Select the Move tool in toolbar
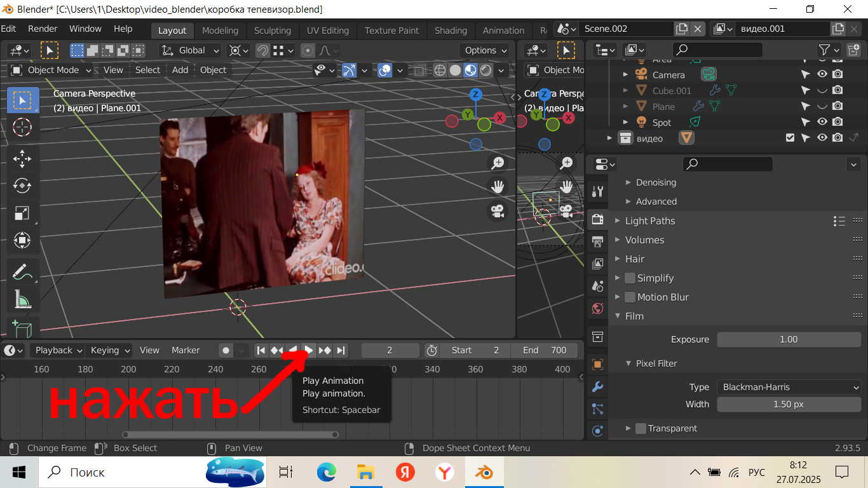Image resolution: width=868 pixels, height=488 pixels. tap(22, 158)
